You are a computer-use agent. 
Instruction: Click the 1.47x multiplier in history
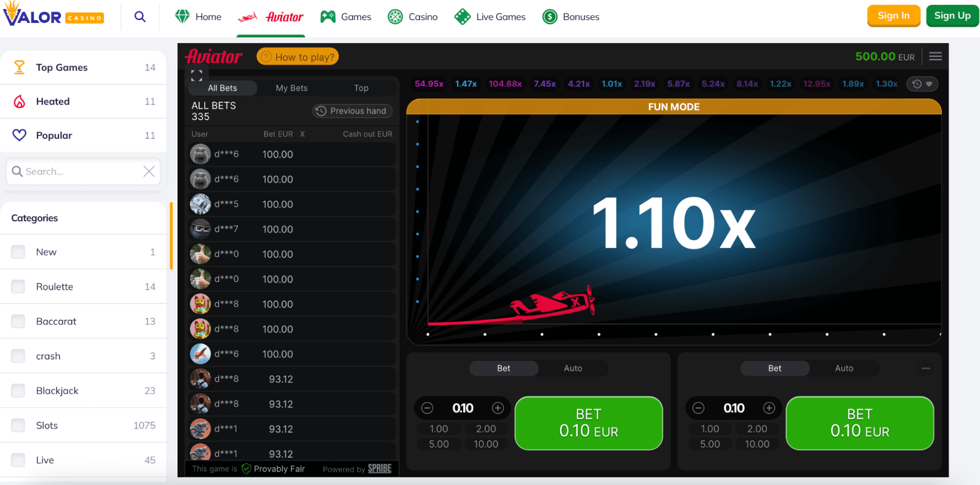click(466, 84)
